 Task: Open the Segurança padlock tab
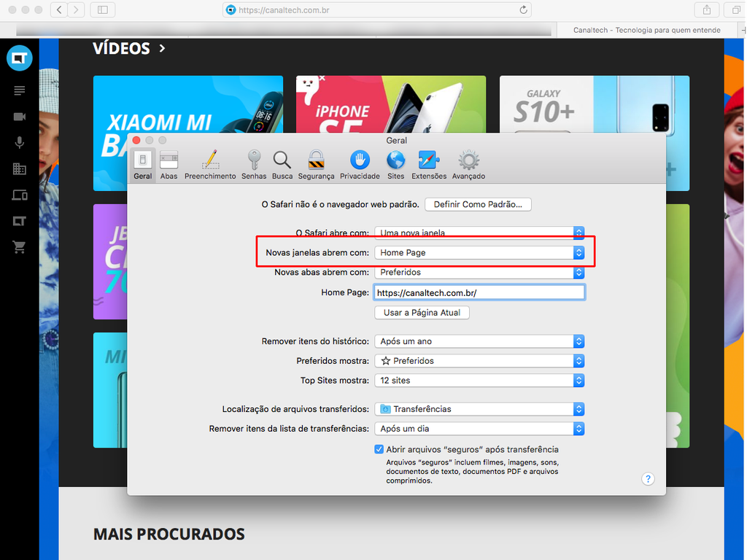pyautogui.click(x=316, y=165)
